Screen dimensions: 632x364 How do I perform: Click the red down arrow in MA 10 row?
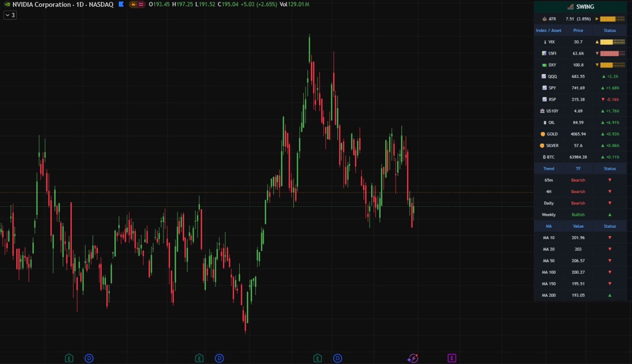(x=610, y=238)
